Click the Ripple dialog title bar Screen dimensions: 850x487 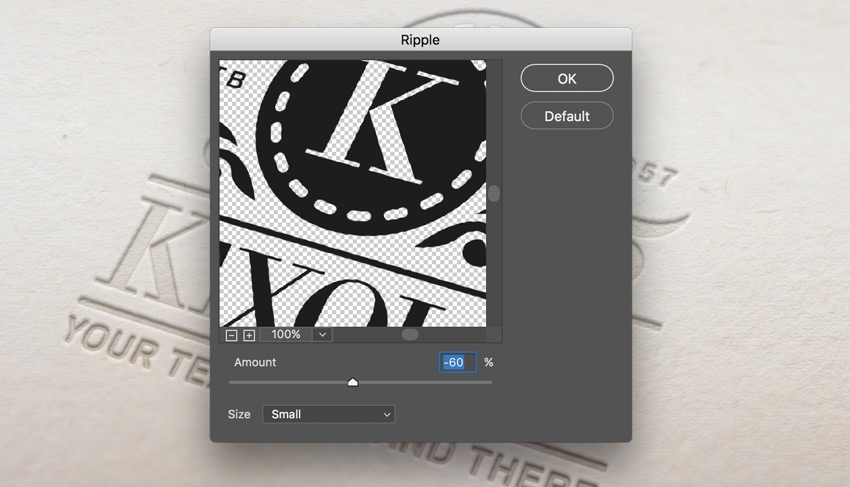420,40
